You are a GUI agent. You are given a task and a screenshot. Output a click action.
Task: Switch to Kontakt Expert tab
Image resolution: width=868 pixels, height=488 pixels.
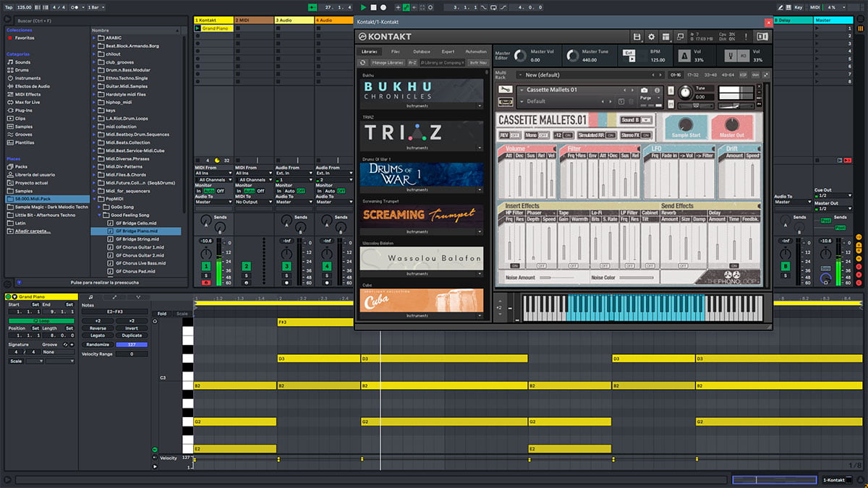click(x=448, y=51)
